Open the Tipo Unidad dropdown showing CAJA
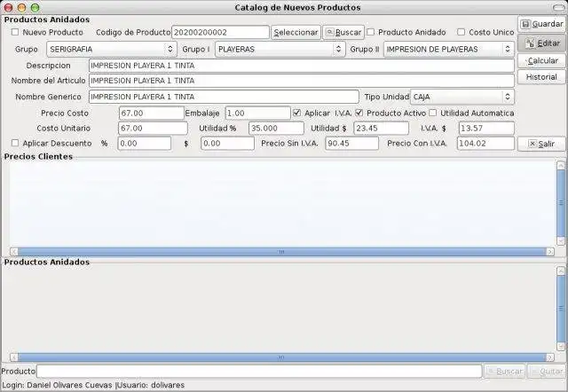 coord(462,97)
